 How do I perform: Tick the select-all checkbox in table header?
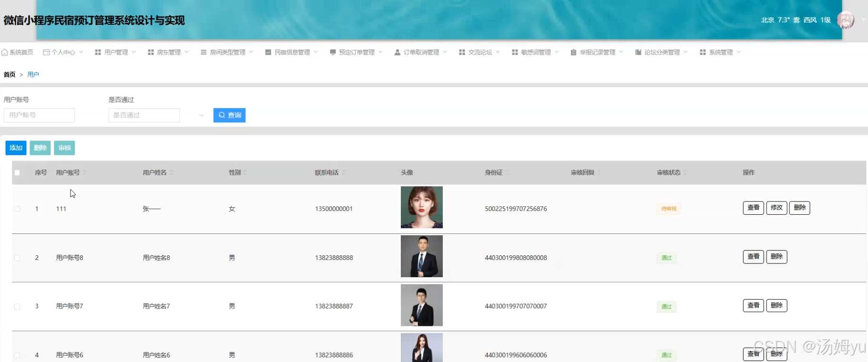click(17, 172)
